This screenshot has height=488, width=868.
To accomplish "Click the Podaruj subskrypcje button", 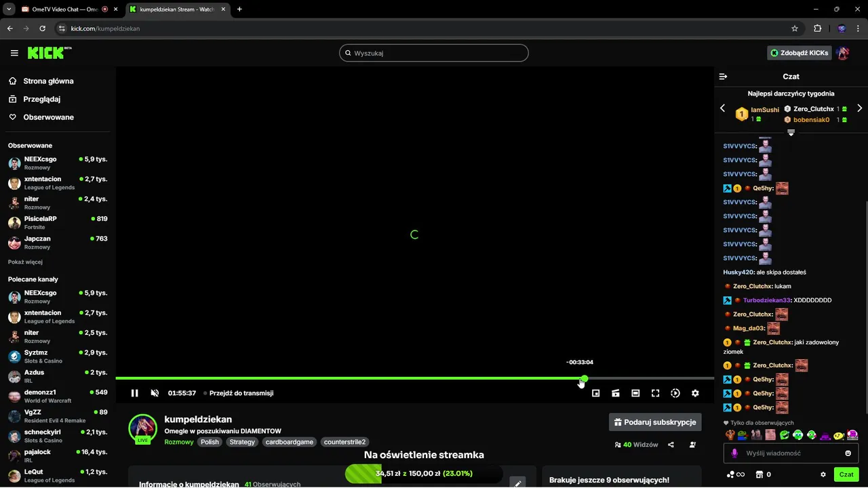I will [x=655, y=422].
